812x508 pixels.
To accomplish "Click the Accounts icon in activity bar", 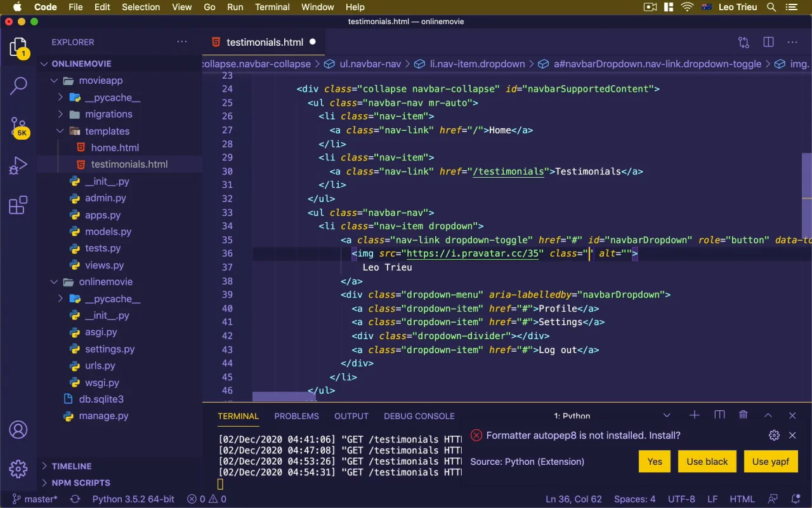I will (18, 430).
